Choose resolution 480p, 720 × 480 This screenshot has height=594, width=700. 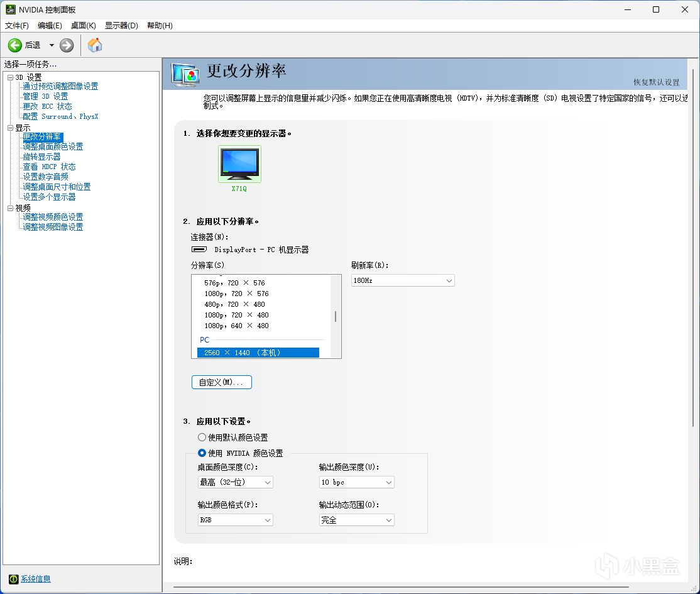[234, 304]
